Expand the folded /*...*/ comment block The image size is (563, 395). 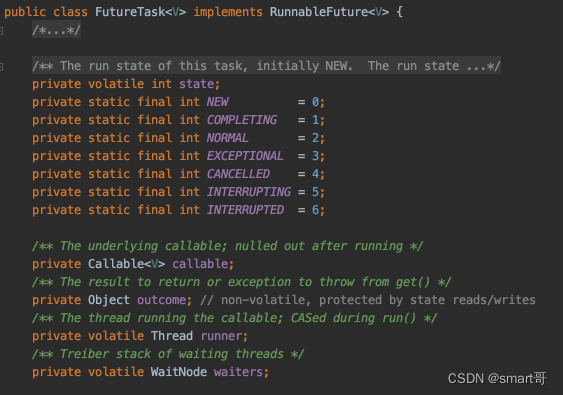56,30
